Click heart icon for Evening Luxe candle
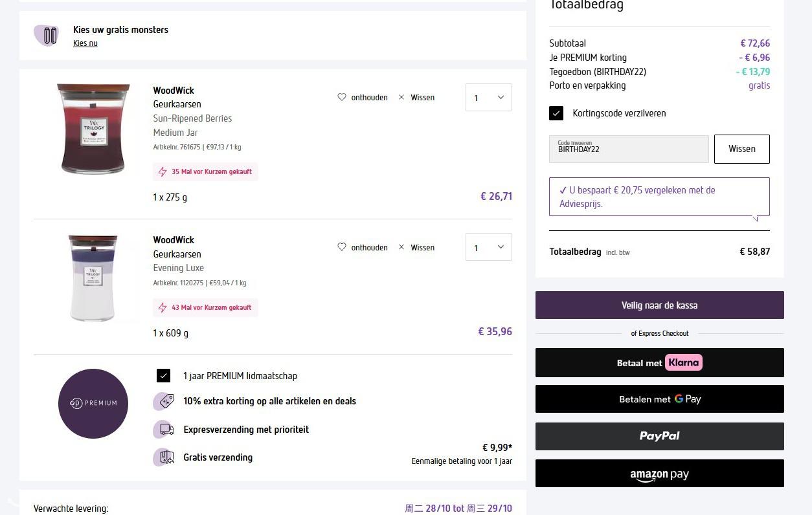The width and height of the screenshot is (812, 515). pos(342,247)
